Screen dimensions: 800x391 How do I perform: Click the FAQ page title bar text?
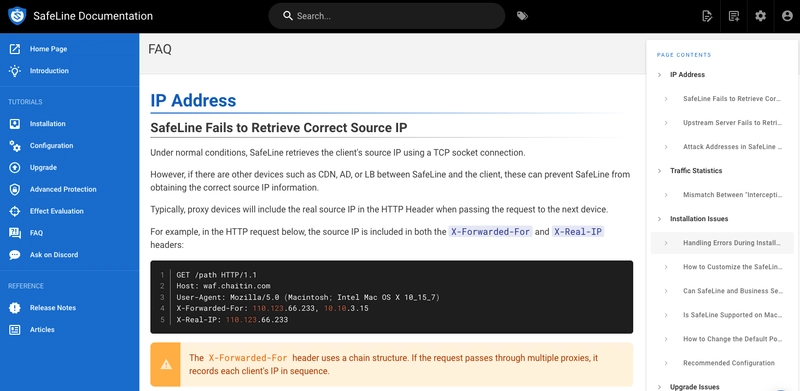pos(160,49)
